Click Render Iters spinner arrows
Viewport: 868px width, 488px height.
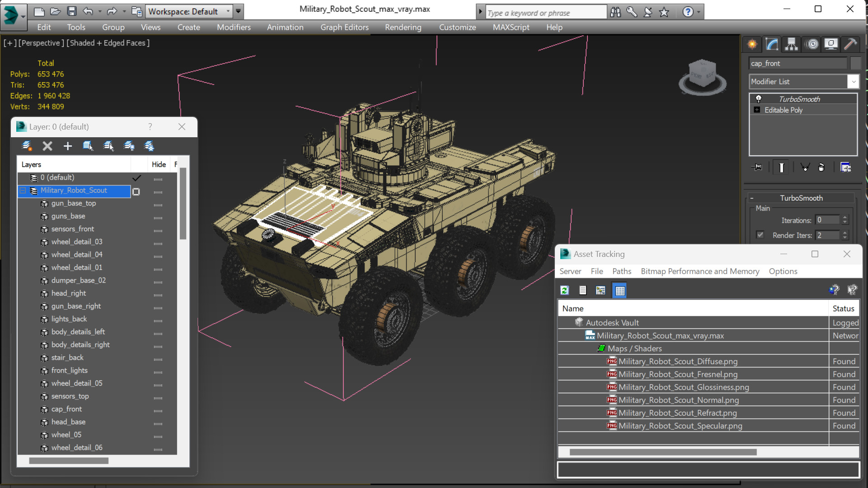(845, 235)
